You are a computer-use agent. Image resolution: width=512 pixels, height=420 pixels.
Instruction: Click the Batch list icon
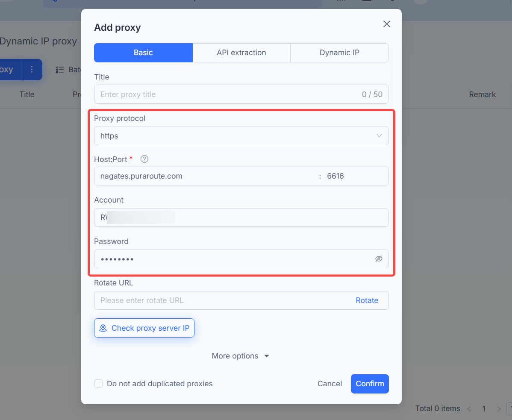click(x=60, y=70)
